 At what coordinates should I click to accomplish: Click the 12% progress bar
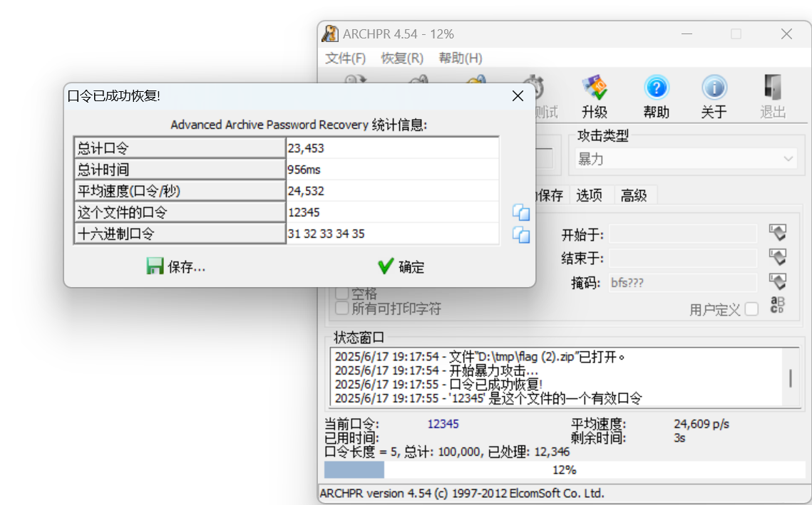pos(565,470)
